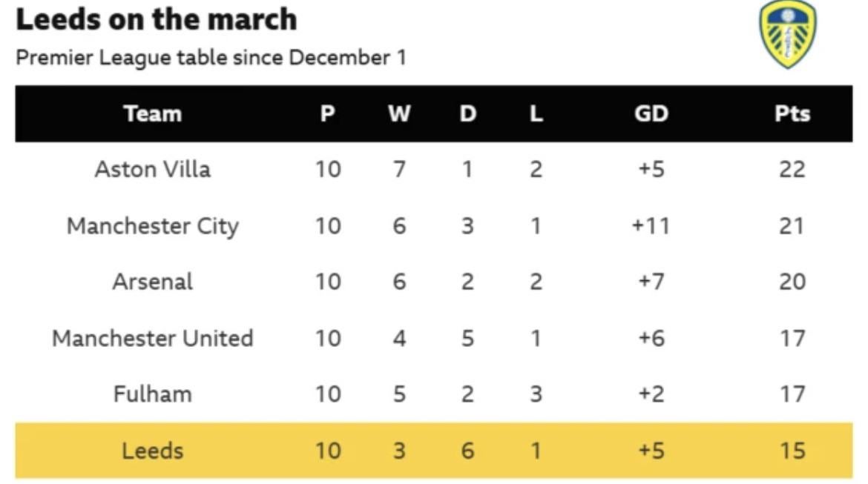Viewport: 868px width, 484px height.
Task: Click Manchester City's +11 goal difference
Action: [x=651, y=225]
